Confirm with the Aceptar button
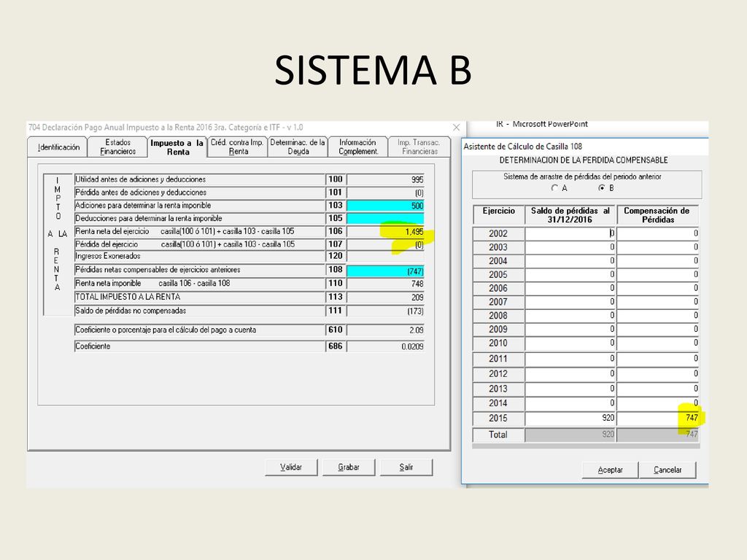 tap(610, 470)
